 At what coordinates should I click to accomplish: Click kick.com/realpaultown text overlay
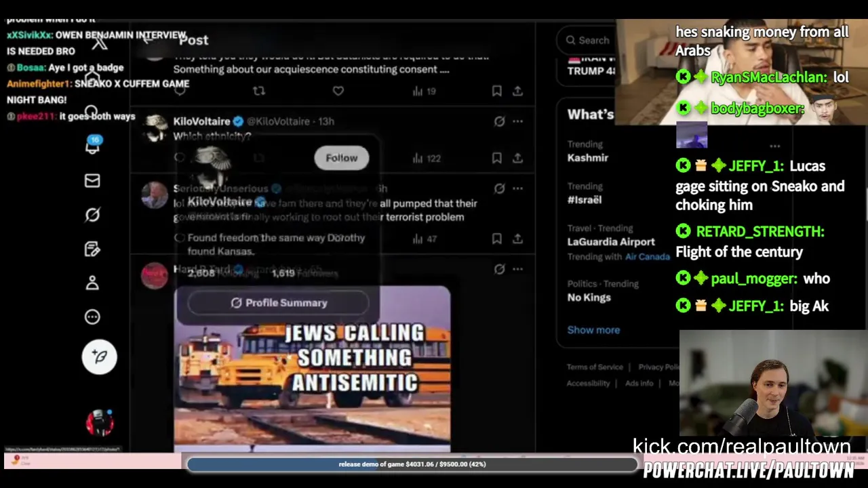point(741,446)
